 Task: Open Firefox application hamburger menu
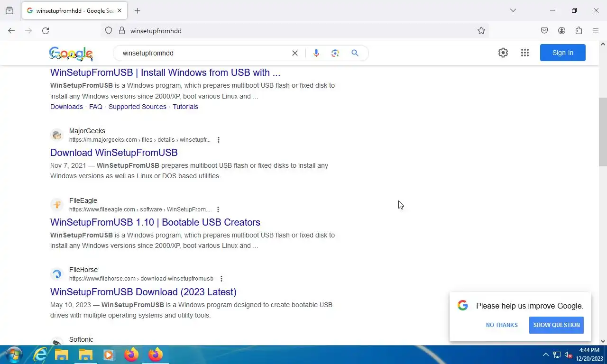pos(596,30)
